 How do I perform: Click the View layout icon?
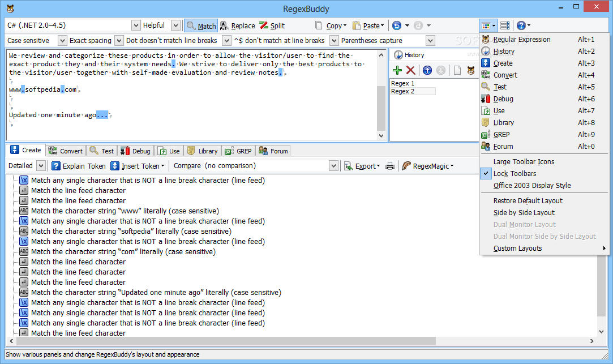point(486,26)
